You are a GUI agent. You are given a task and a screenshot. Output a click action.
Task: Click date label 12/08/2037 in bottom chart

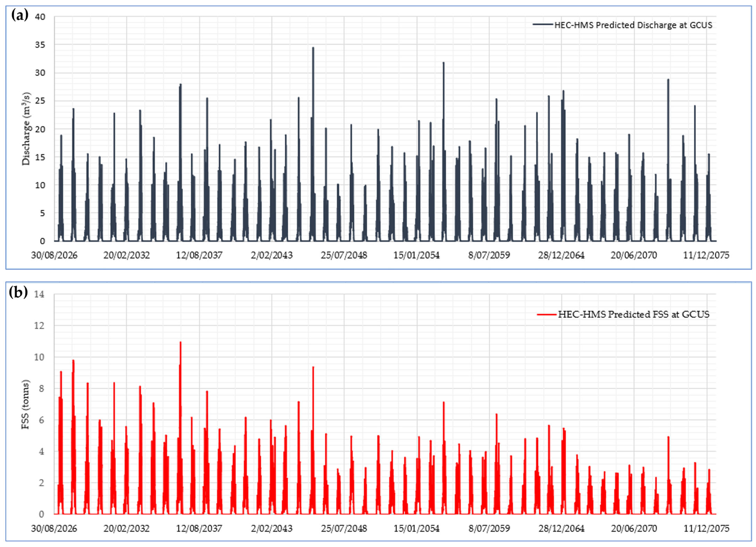click(x=199, y=529)
